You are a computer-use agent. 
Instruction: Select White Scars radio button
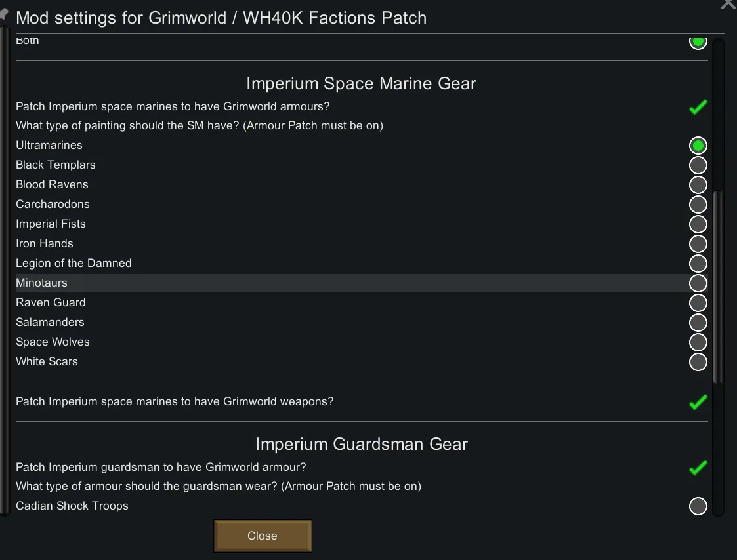coord(698,362)
